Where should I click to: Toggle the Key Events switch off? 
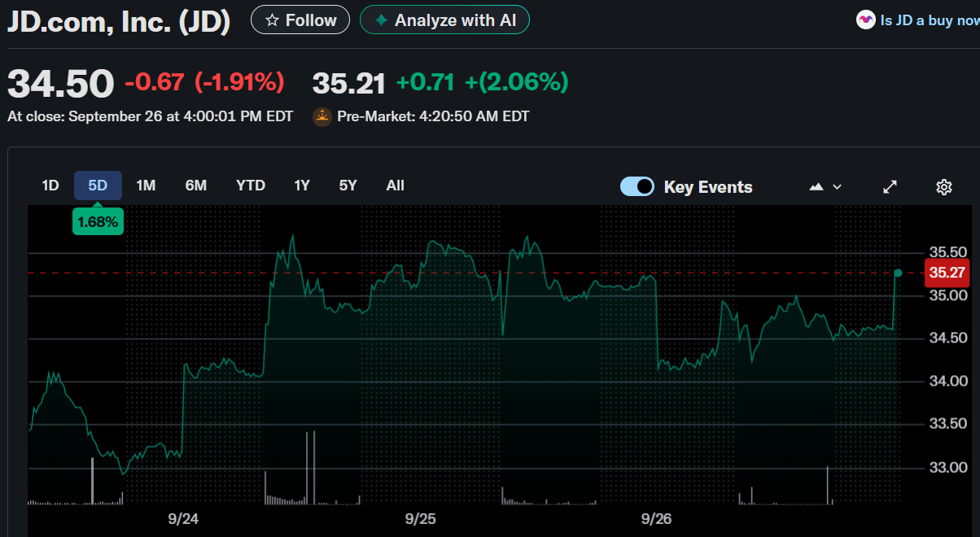[x=637, y=186]
